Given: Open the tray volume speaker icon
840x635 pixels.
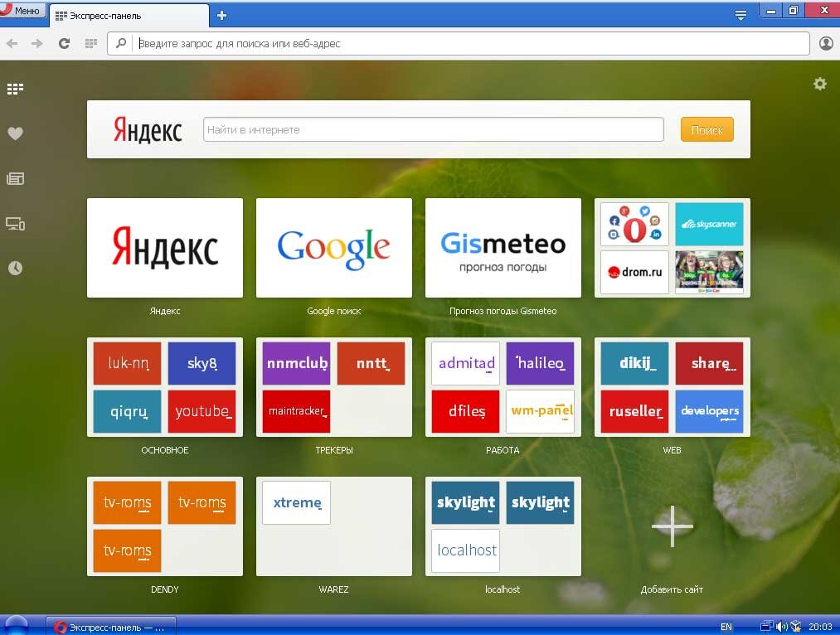Looking at the screenshot, I should click(x=782, y=627).
